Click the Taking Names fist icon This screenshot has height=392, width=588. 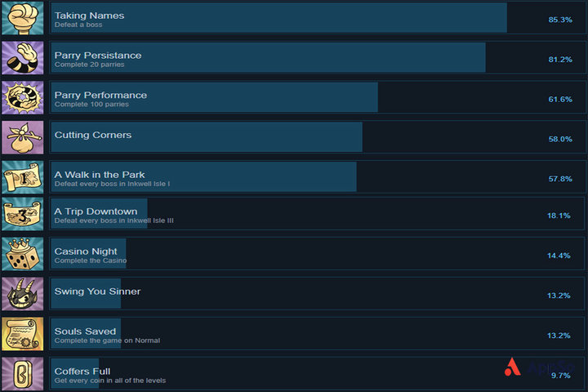click(23, 18)
